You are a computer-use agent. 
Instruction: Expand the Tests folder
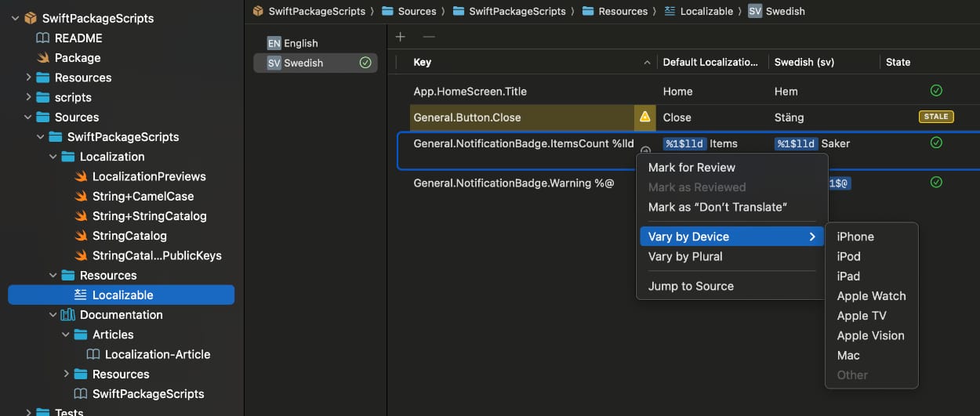[x=28, y=412]
